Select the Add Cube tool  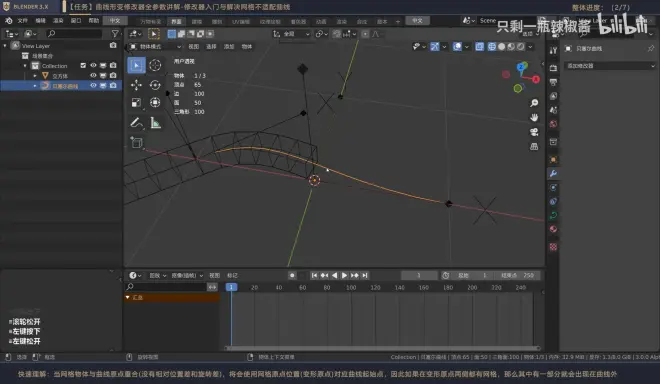[x=136, y=143]
